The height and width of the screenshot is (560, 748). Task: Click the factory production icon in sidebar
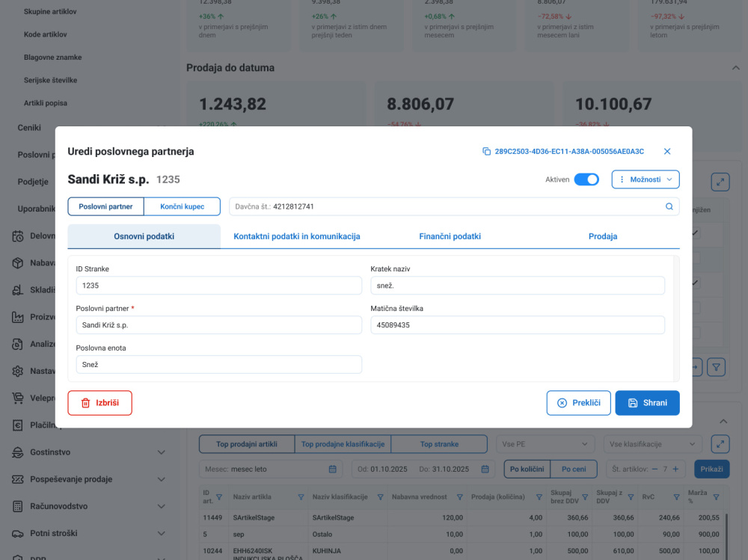point(18,317)
